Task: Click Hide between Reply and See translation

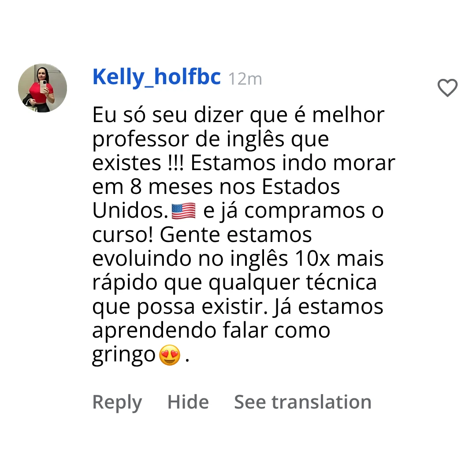Action: click(188, 402)
